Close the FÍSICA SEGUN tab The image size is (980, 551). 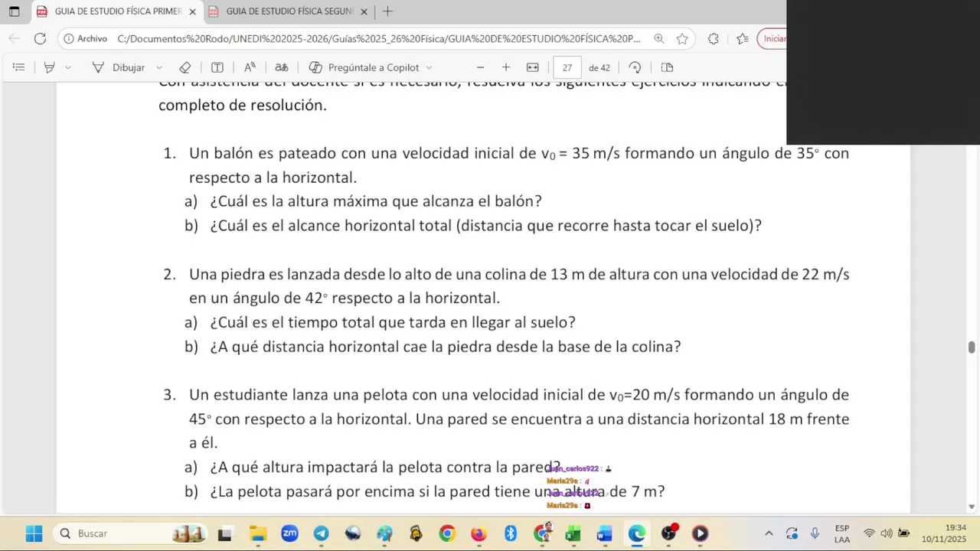coord(364,11)
